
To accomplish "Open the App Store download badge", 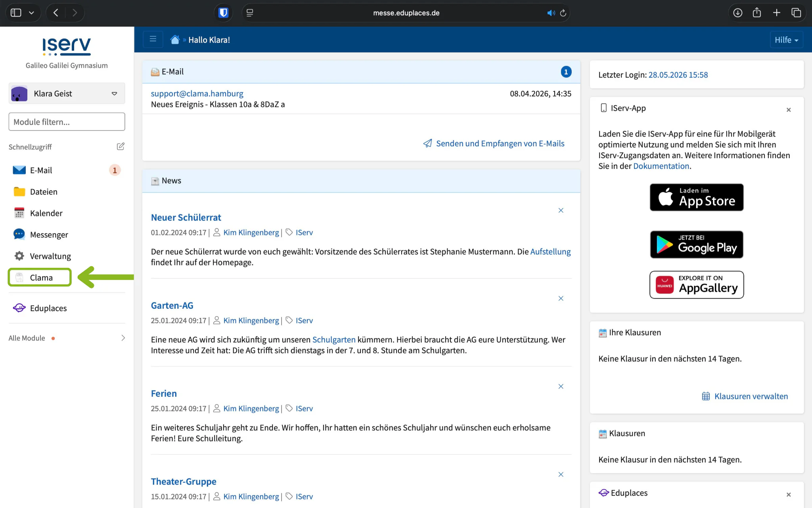I will click(697, 197).
